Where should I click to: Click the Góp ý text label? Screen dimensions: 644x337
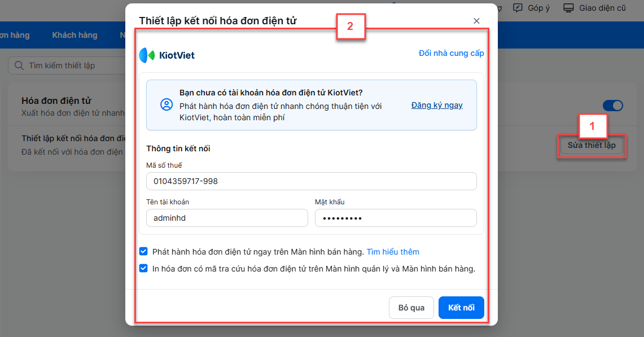[x=539, y=8]
